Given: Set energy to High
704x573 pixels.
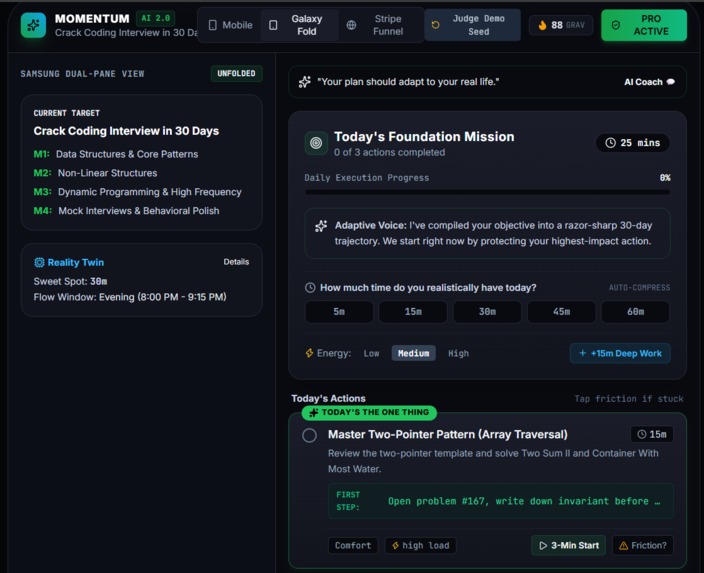Looking at the screenshot, I should tap(458, 353).
